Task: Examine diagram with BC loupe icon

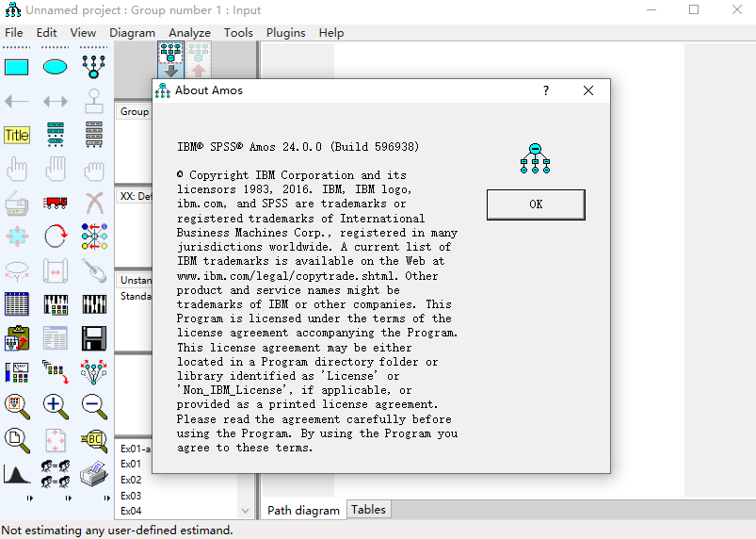Action: click(x=94, y=441)
